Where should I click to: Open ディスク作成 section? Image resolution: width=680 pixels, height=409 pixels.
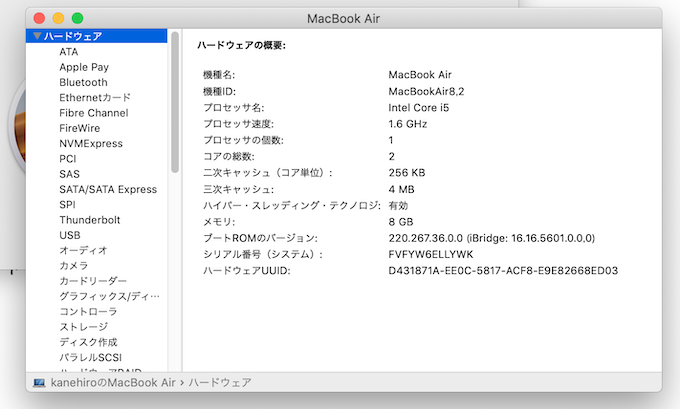[x=88, y=342]
